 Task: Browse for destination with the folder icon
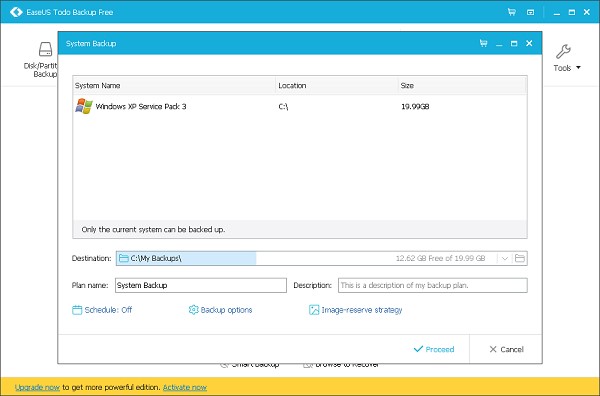520,258
